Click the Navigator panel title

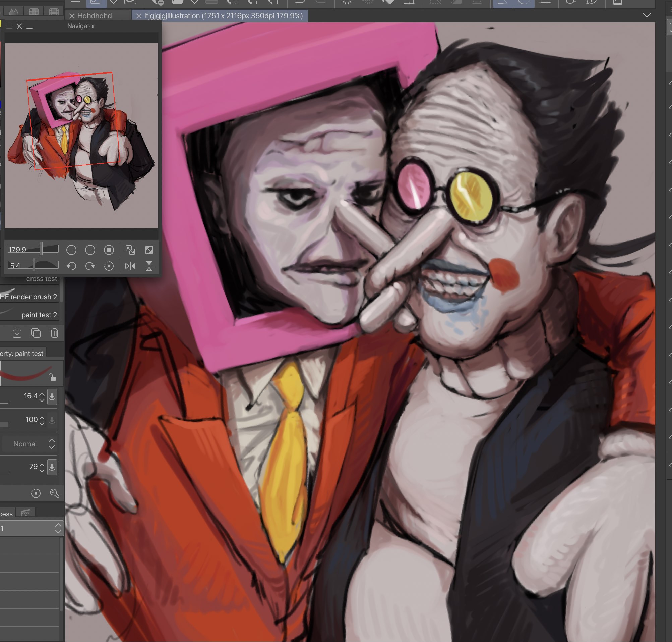coord(81,26)
